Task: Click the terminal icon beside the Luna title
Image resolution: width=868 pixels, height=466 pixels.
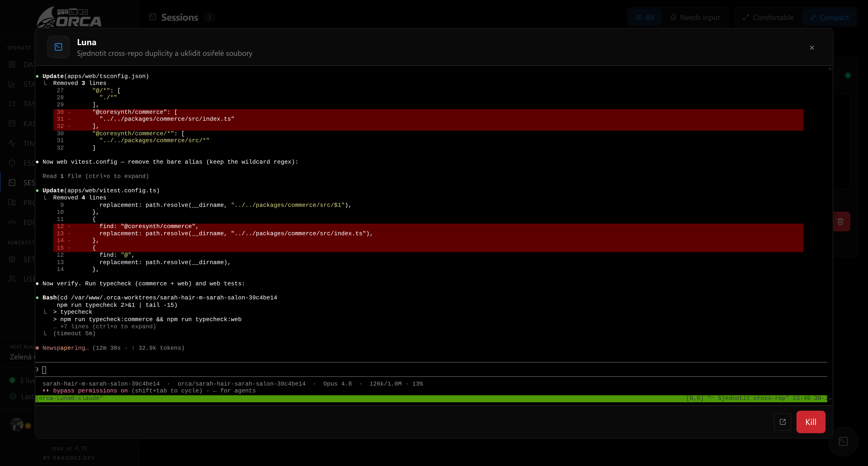Action: coord(58,47)
